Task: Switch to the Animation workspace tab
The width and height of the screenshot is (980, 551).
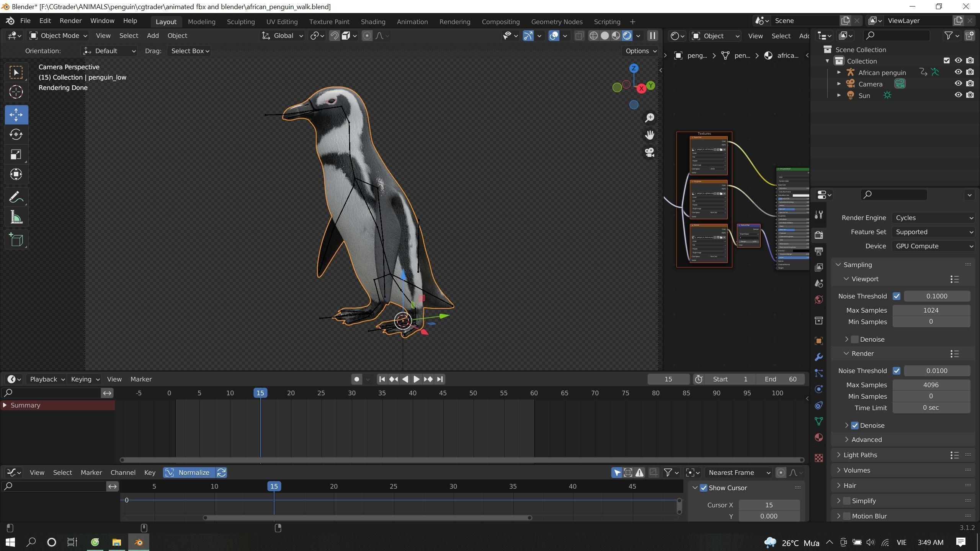Action: pyautogui.click(x=412, y=22)
